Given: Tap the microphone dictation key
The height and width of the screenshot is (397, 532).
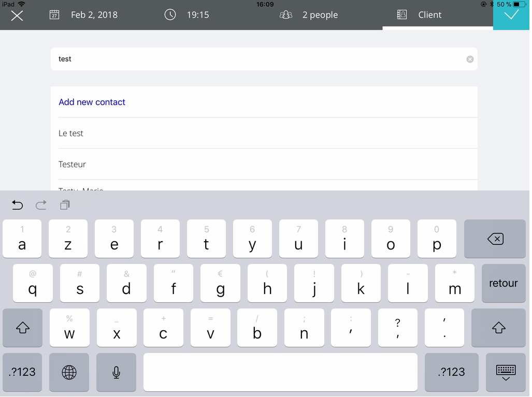Looking at the screenshot, I should [116, 372].
